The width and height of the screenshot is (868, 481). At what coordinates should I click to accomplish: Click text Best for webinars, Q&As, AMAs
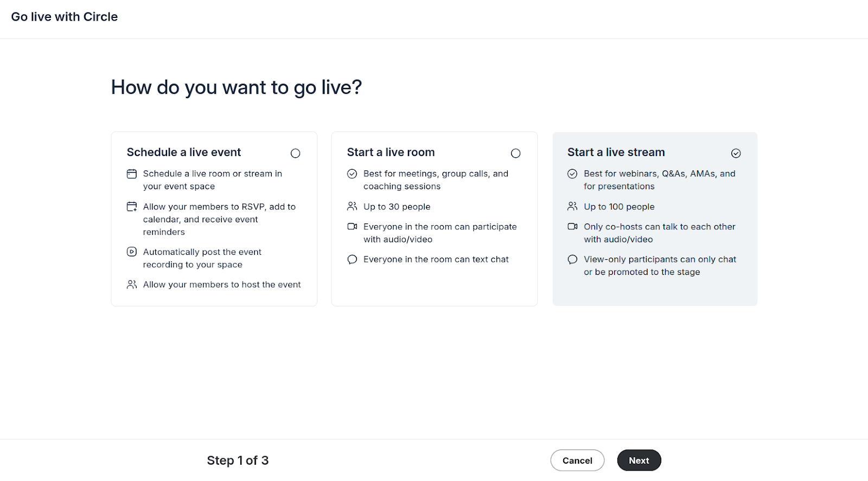click(660, 180)
